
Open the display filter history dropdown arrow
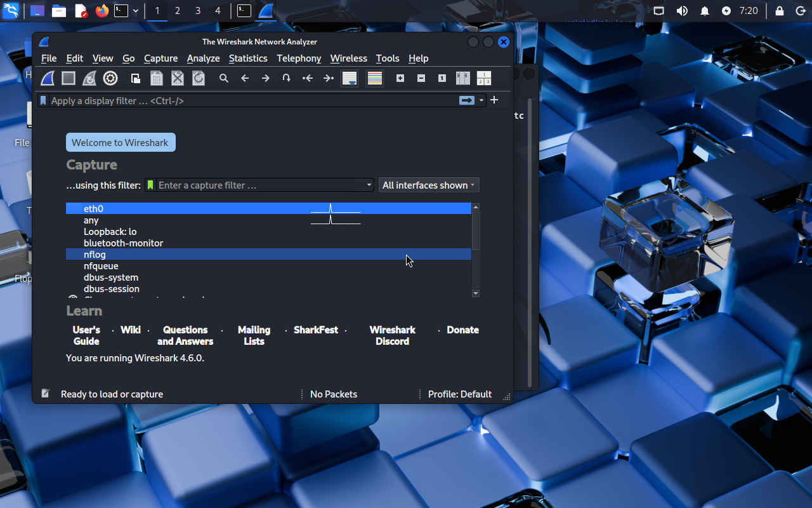coord(481,100)
